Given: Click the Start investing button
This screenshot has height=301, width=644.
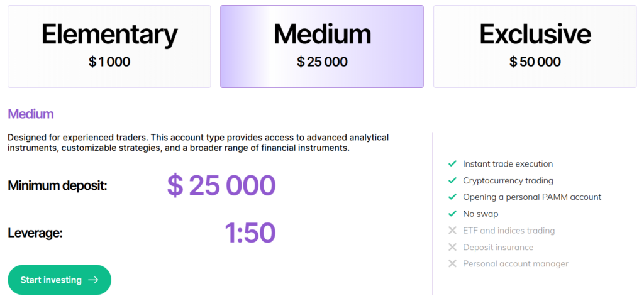Looking at the screenshot, I should (x=59, y=280).
